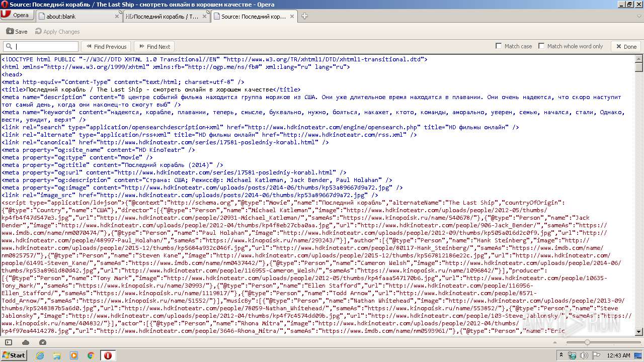Open the volume tray icon
Viewport: 644px width, 362px height.
click(584, 355)
